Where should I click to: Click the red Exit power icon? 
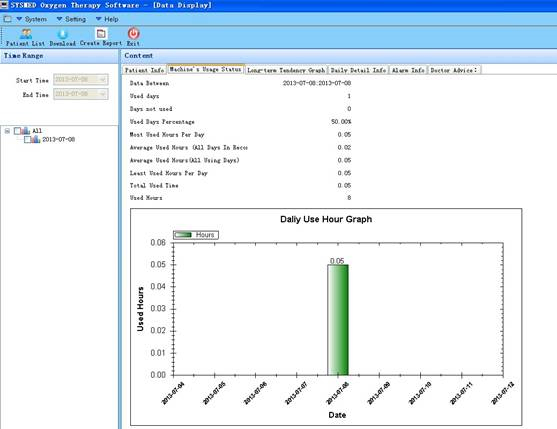coord(134,33)
